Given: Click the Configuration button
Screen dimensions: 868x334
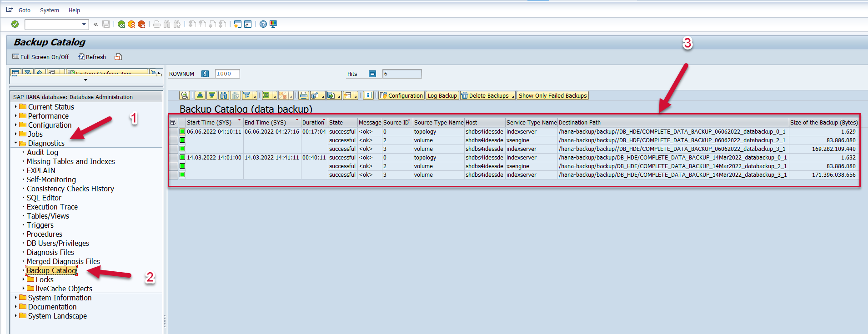Looking at the screenshot, I should click(401, 95).
